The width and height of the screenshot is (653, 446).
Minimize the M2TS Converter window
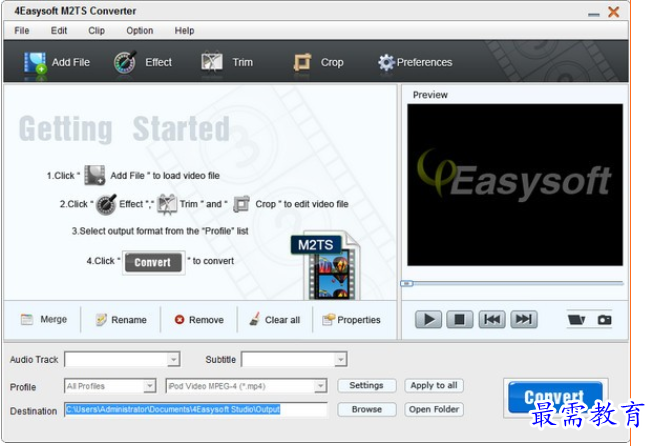(x=593, y=13)
